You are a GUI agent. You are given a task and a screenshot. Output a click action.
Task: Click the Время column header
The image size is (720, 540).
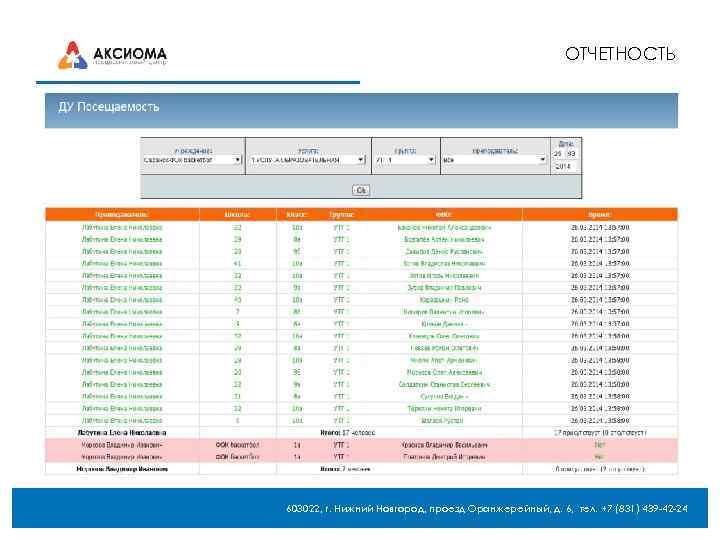[600, 214]
